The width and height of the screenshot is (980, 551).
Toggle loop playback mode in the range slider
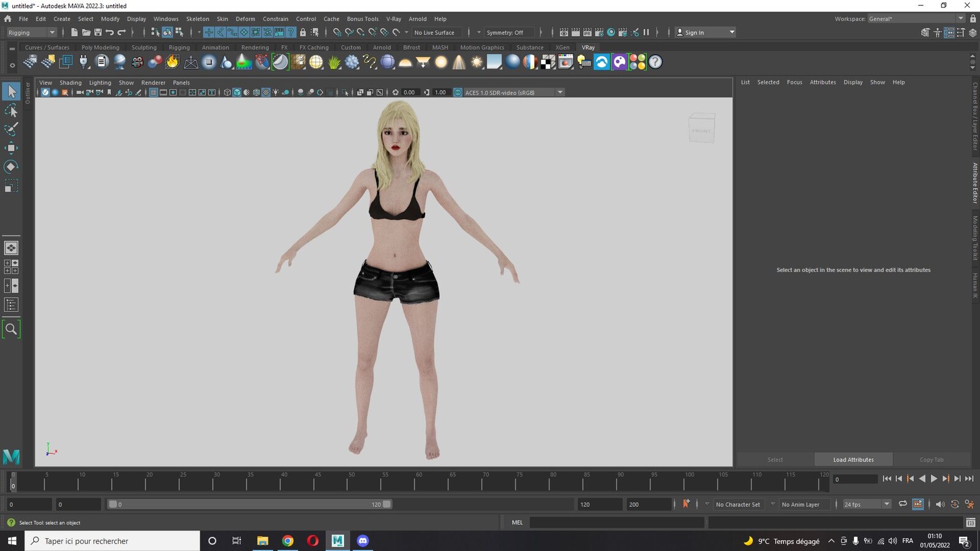tap(902, 504)
